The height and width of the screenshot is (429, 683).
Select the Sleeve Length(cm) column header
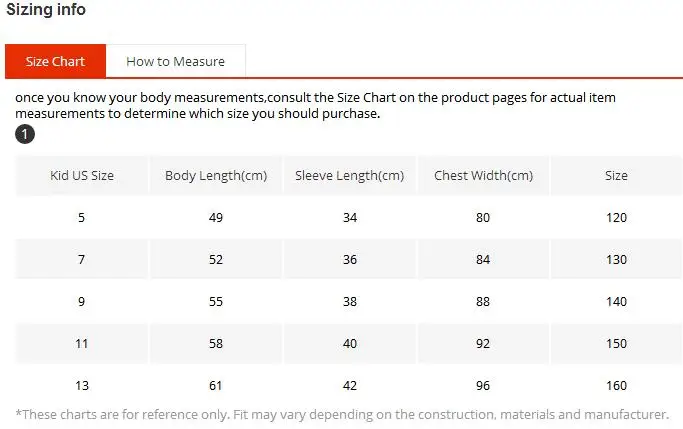tap(349, 175)
